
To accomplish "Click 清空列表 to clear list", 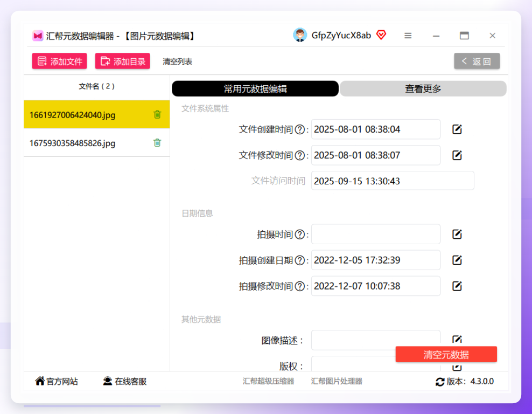I will (x=178, y=61).
